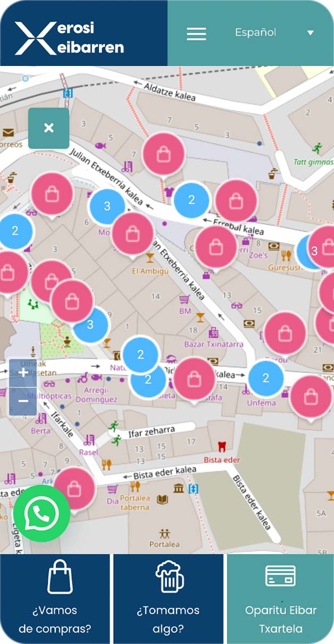334x644 pixels.
Task: Click the shop marker right of Unfema
Action: pyautogui.click(x=311, y=396)
